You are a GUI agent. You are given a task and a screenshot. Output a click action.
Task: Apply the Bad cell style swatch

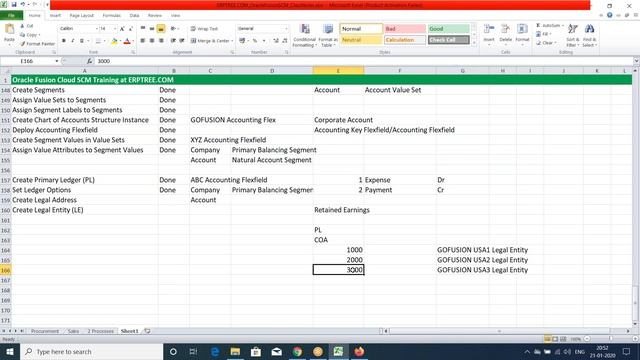click(x=405, y=29)
